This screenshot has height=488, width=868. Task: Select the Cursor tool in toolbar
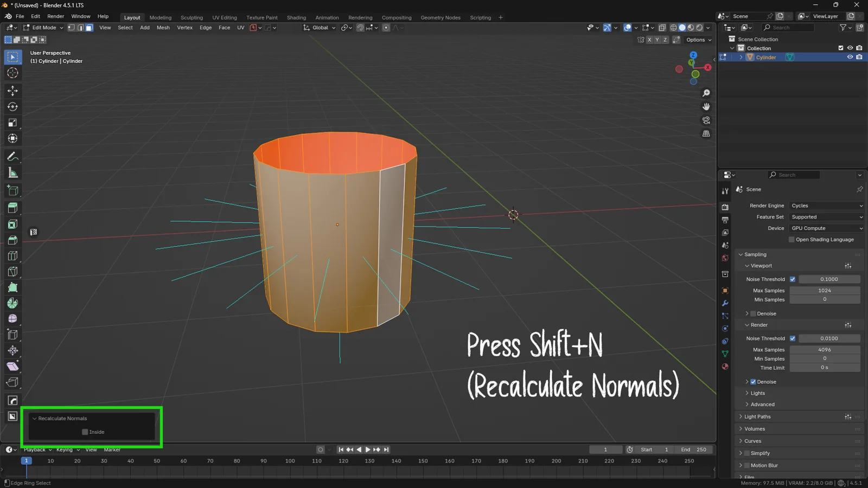pyautogui.click(x=12, y=73)
